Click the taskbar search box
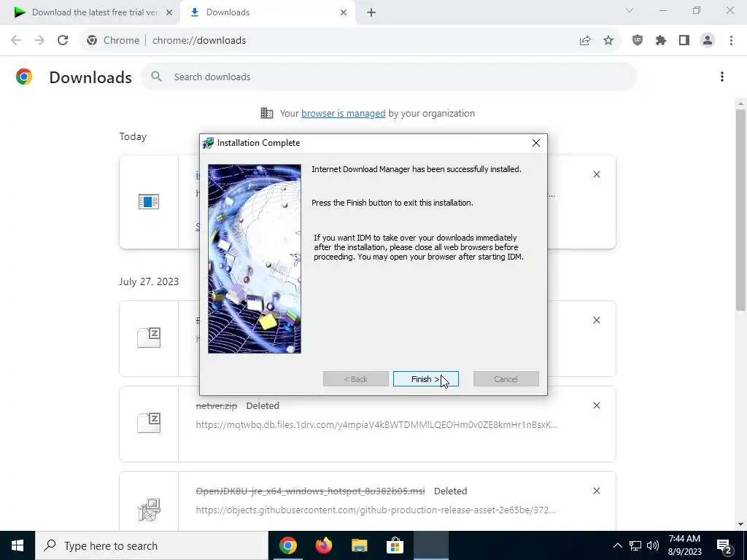Viewport: 747px width, 560px height. click(152, 545)
